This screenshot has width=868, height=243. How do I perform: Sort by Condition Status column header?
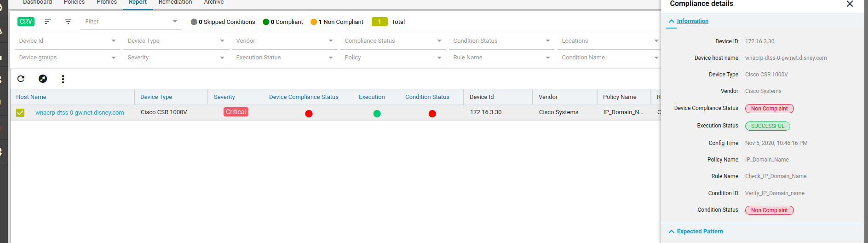click(x=427, y=97)
